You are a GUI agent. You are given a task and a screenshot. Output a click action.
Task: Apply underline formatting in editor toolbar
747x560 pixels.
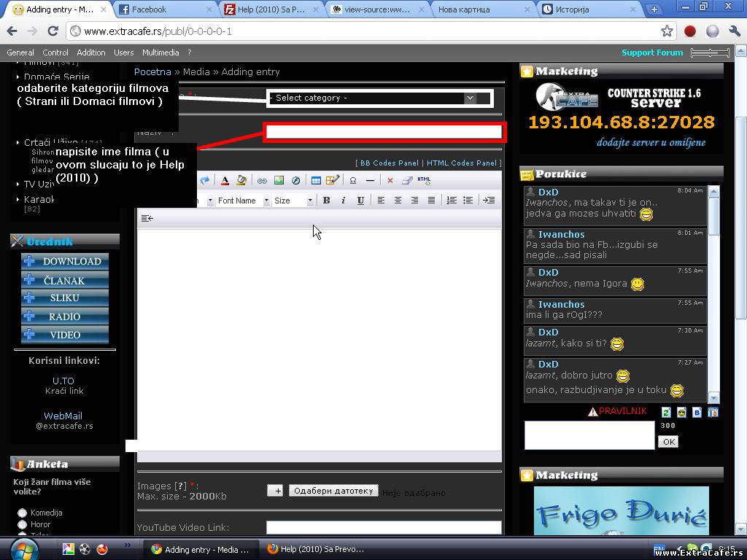(360, 201)
